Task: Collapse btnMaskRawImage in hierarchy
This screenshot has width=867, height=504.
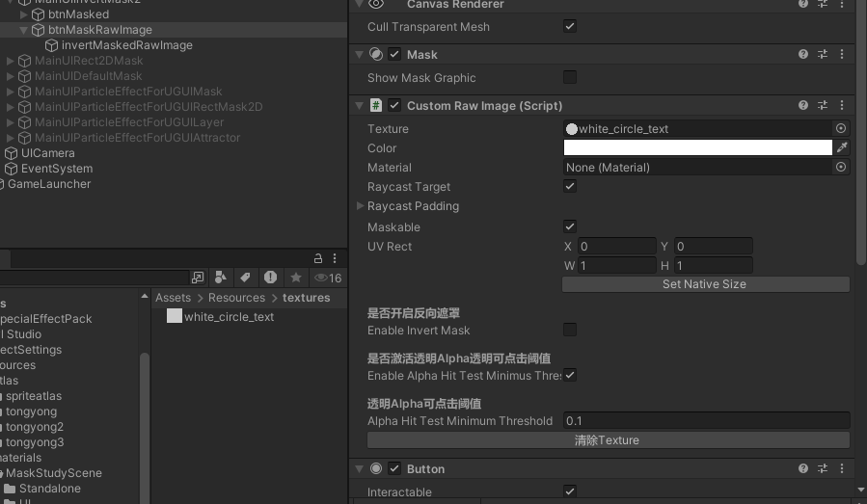Action: coord(23,30)
